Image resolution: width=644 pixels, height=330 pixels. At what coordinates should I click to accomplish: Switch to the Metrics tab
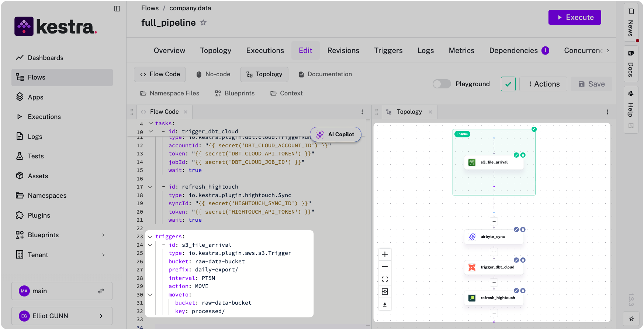pyautogui.click(x=462, y=50)
